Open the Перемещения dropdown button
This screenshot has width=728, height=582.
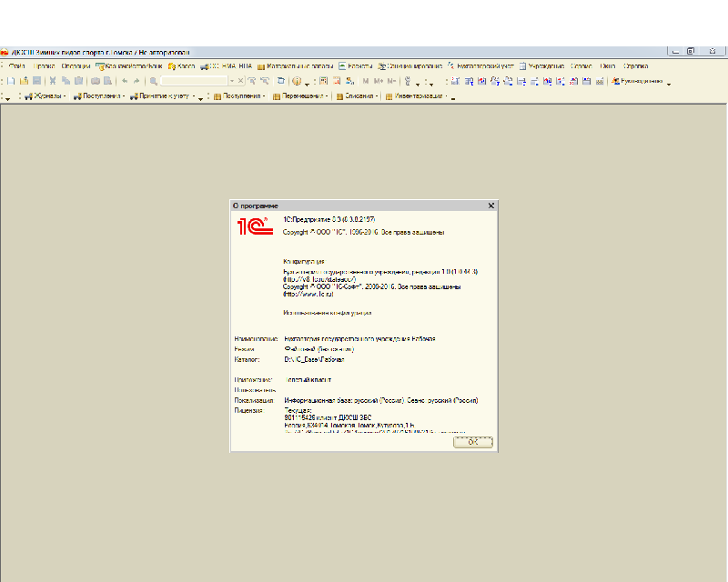pyautogui.click(x=300, y=96)
